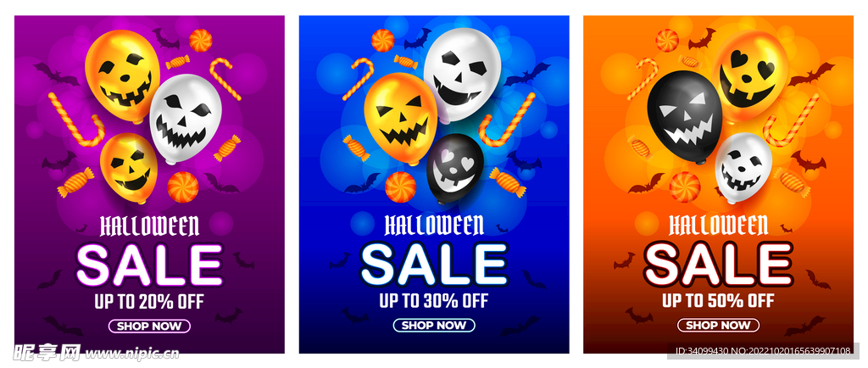
Task: Click the www.nipic.cn watermark link
Action: tap(132, 353)
